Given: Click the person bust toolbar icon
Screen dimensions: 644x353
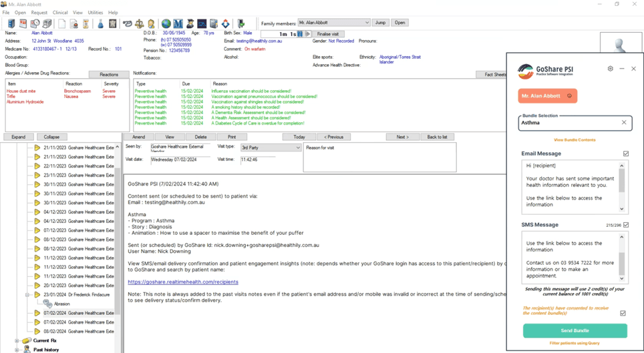Looking at the screenshot, I should (x=151, y=23).
